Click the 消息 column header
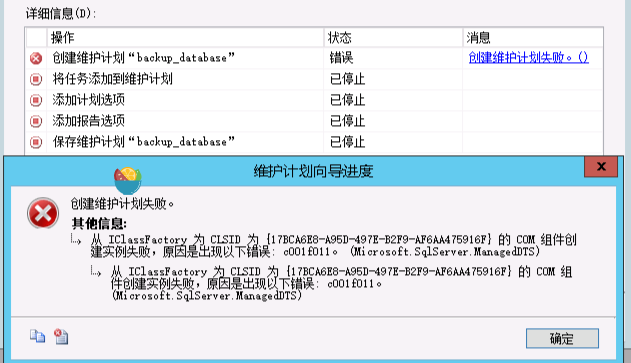The image size is (631, 363). [533, 38]
